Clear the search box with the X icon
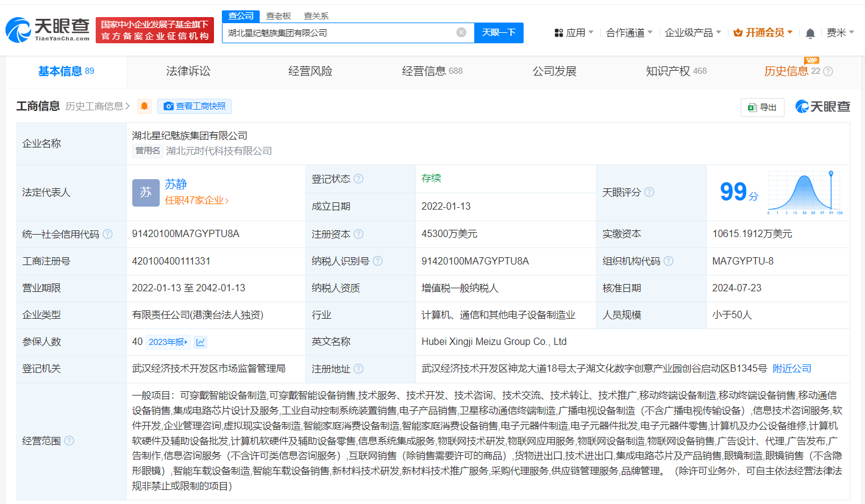Image resolution: width=865 pixels, height=504 pixels. tap(461, 32)
